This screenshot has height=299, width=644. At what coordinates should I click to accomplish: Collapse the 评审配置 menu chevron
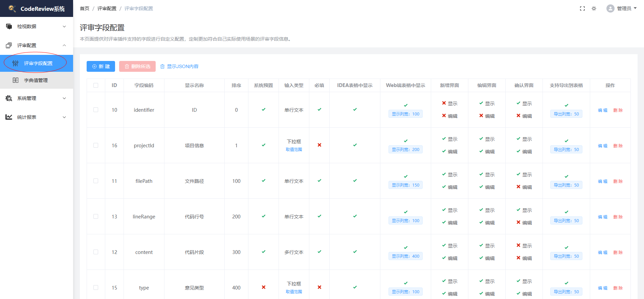64,45
